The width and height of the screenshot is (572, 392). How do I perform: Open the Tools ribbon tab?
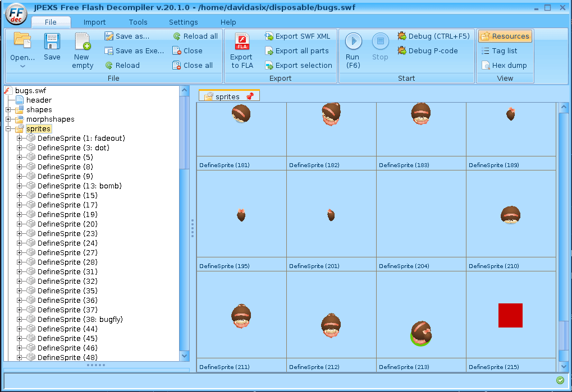pyautogui.click(x=138, y=22)
